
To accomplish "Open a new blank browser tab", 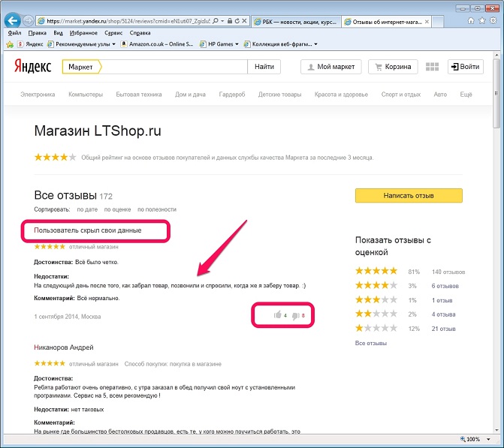I will [x=438, y=22].
